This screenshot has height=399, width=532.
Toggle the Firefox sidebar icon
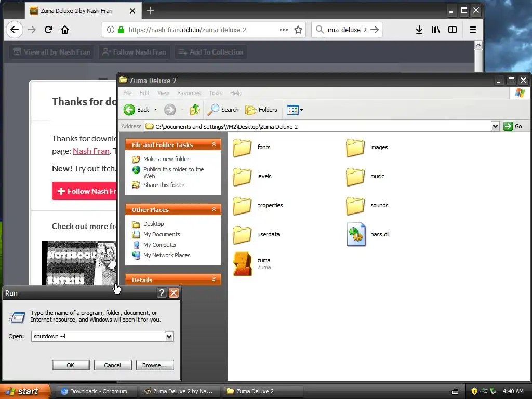pos(453,30)
